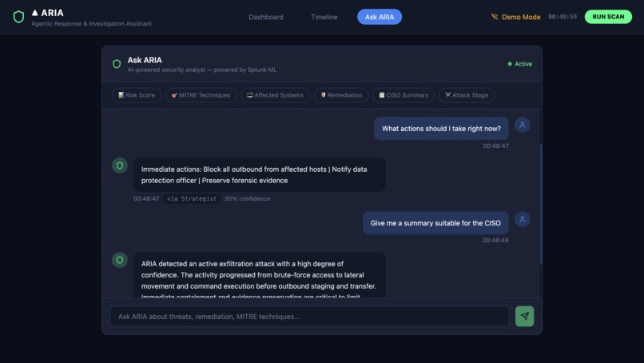
Task: Click 'AI-powered security analyst' subtitle
Action: 202,70
